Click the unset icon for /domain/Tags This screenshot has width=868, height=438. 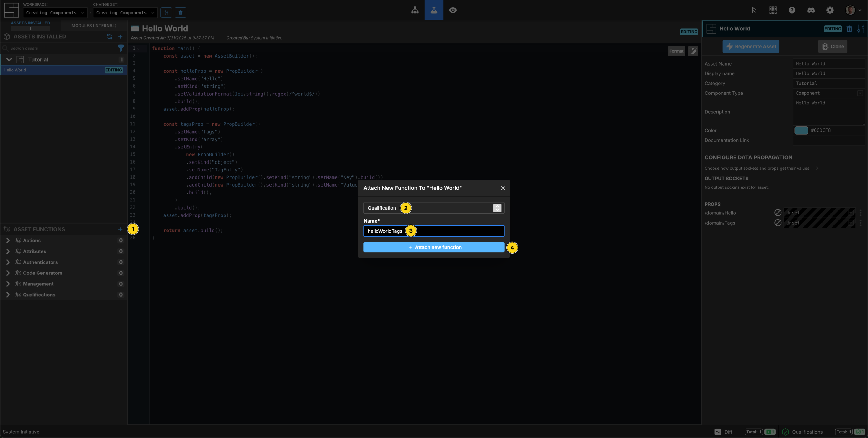coord(778,223)
